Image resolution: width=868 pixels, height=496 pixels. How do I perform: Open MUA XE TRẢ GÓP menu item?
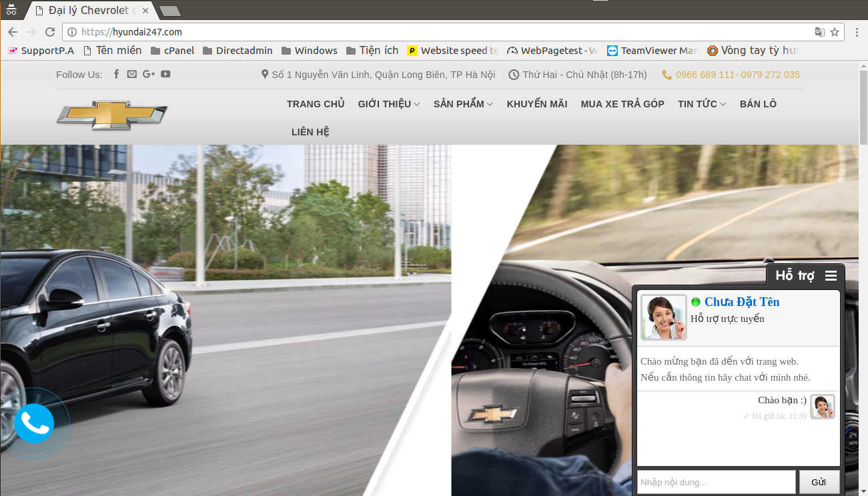click(x=622, y=104)
